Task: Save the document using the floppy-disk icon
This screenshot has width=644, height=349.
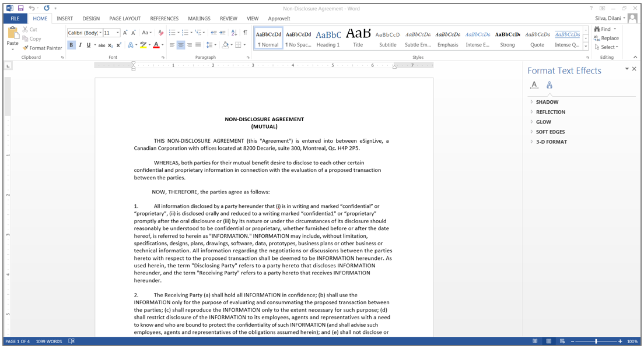Action: click(20, 8)
